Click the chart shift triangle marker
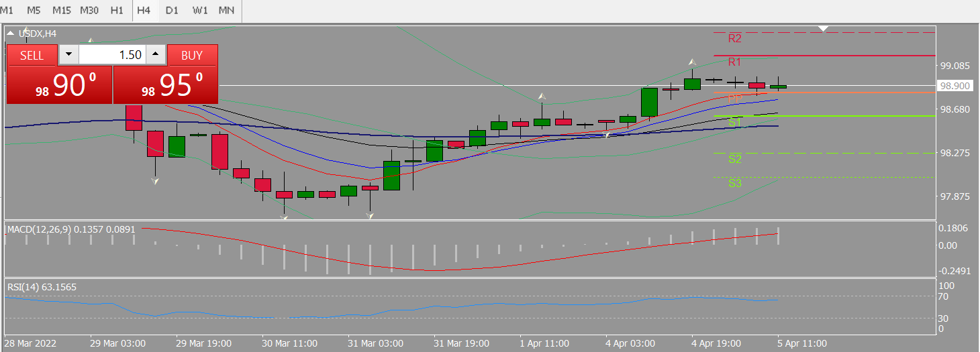980x352 pixels. (x=824, y=29)
